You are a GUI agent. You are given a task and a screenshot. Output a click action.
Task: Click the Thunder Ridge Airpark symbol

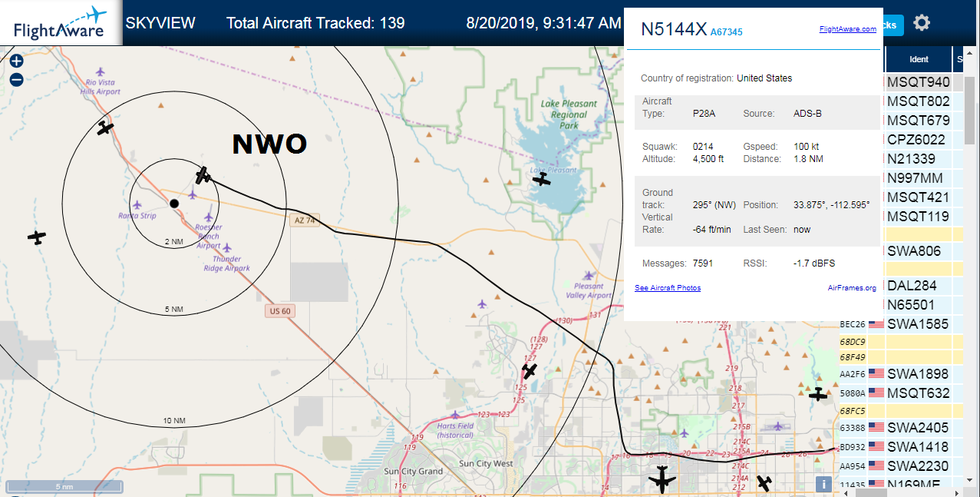click(x=227, y=248)
